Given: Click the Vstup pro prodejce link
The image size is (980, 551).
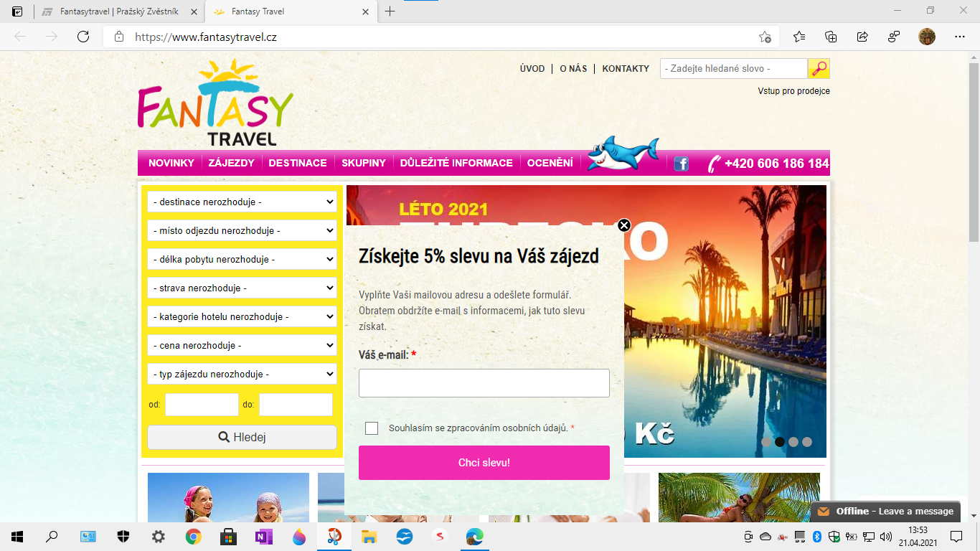Looking at the screenshot, I should click(x=793, y=91).
